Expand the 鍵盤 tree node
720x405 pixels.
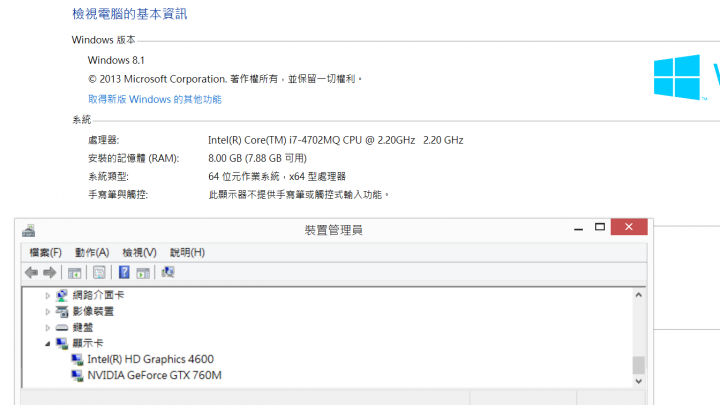(47, 328)
